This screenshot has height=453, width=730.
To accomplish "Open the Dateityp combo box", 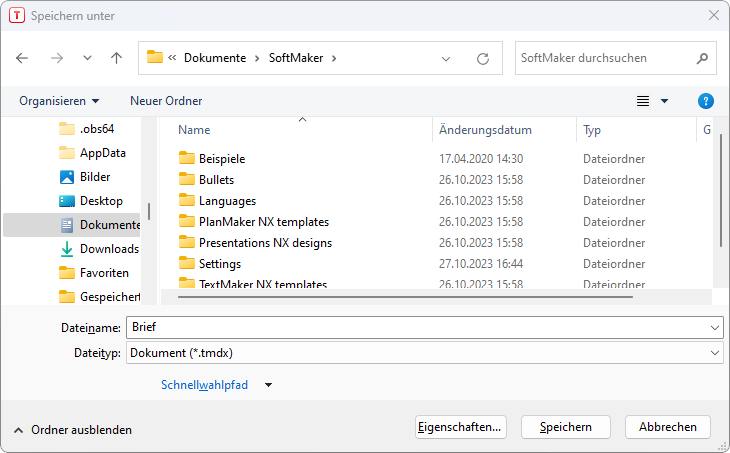I will [425, 353].
